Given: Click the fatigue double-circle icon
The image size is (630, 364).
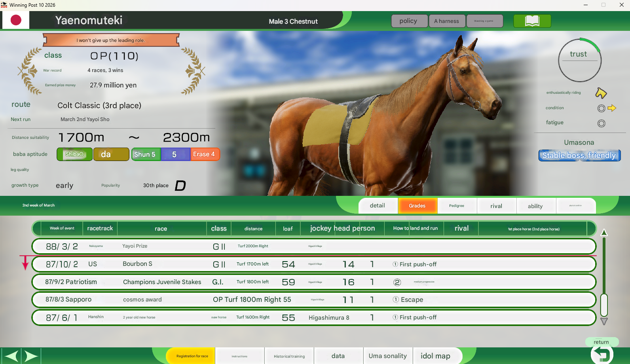Looking at the screenshot, I should pyautogui.click(x=601, y=123).
